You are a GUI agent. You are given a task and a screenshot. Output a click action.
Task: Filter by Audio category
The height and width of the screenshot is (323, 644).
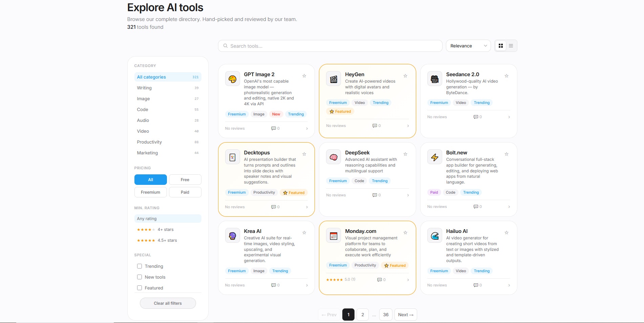(168, 120)
